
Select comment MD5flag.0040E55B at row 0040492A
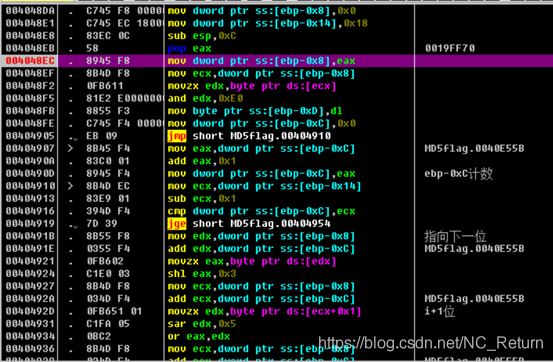click(474, 299)
